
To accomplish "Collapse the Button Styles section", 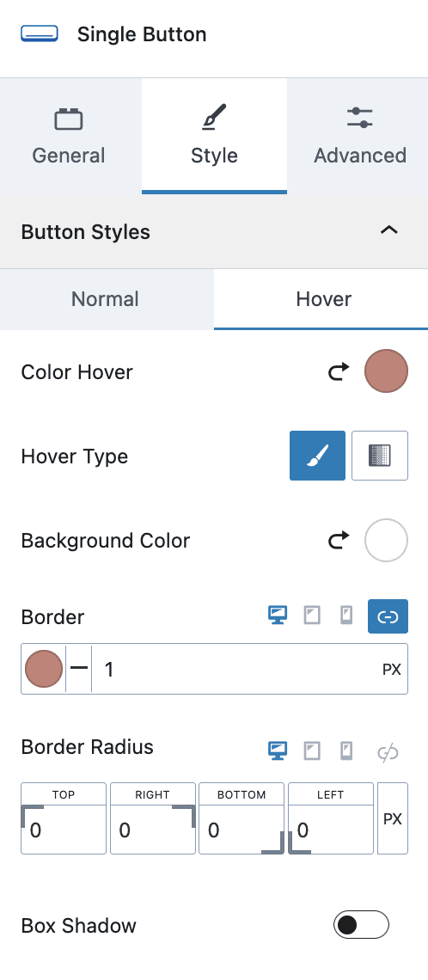I will 389,230.
